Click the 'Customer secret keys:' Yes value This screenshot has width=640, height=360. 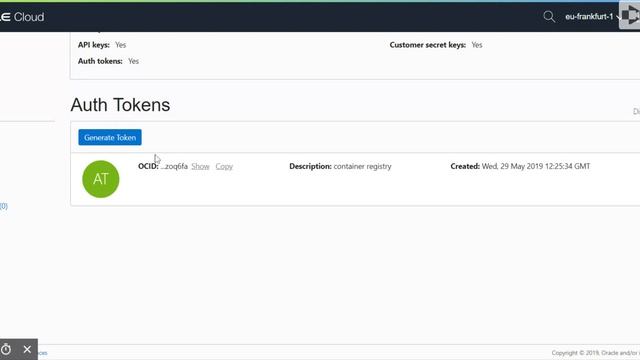point(477,45)
